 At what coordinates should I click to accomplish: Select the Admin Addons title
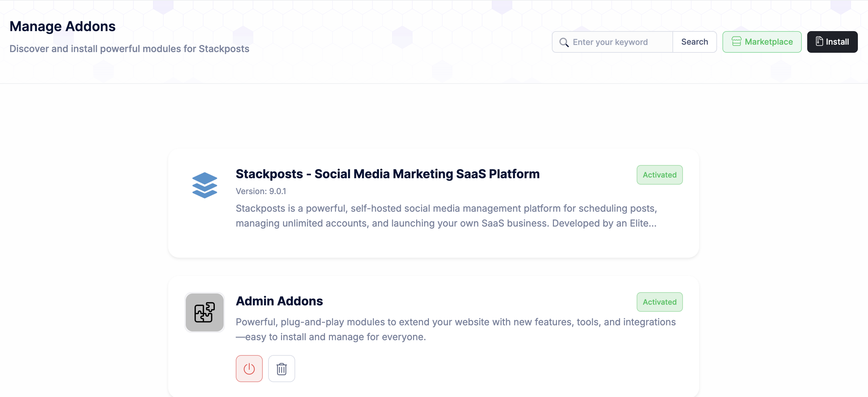[x=279, y=301]
